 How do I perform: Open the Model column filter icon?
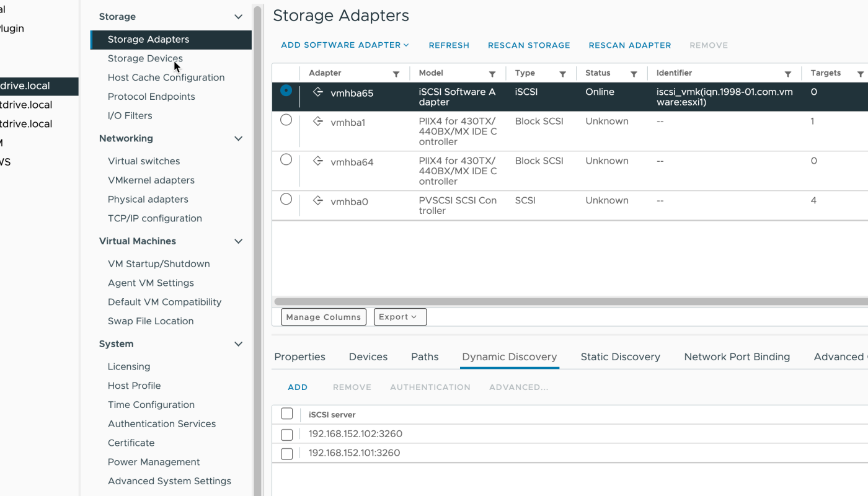point(492,74)
